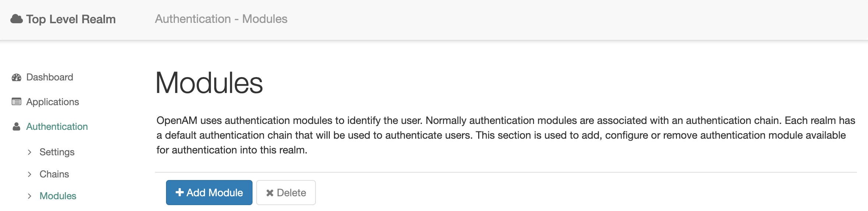
Task: Click the Authentication - Modules breadcrumb text
Action: (221, 19)
